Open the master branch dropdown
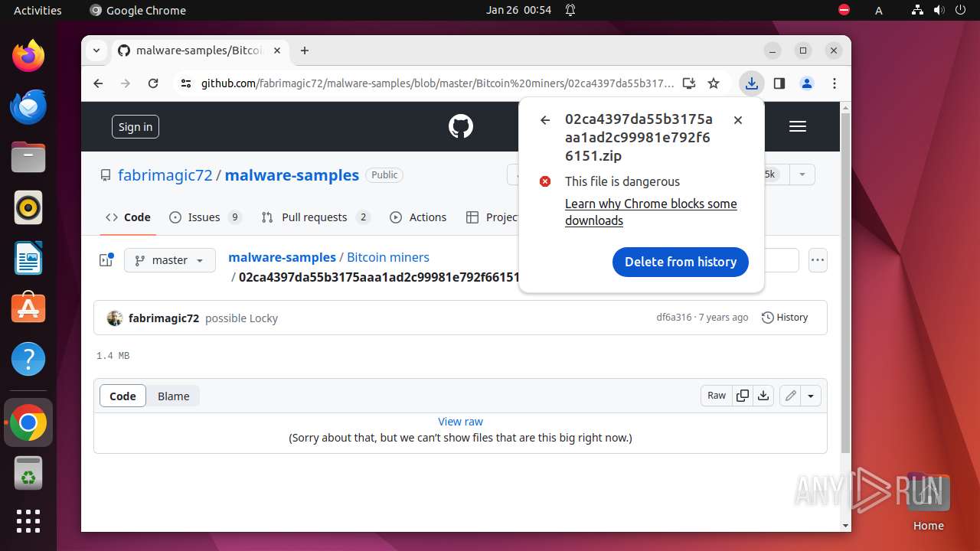Viewport: 980px width, 551px height. click(170, 260)
